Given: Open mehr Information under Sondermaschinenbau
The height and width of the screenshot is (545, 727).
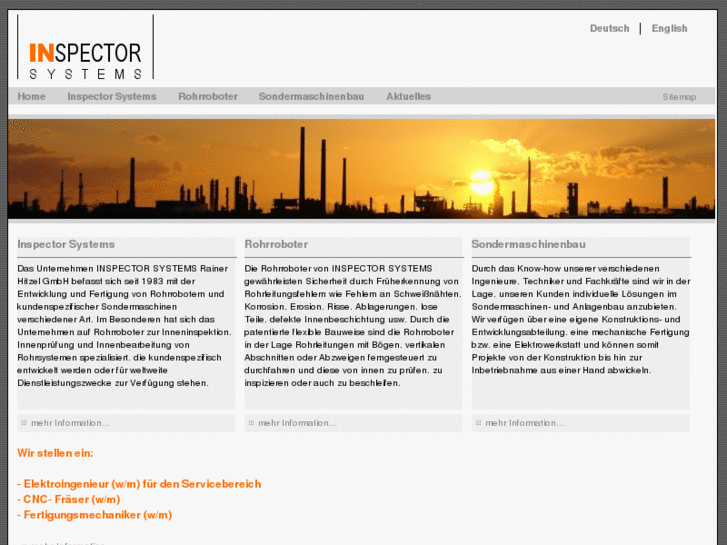Looking at the screenshot, I should (x=524, y=423).
